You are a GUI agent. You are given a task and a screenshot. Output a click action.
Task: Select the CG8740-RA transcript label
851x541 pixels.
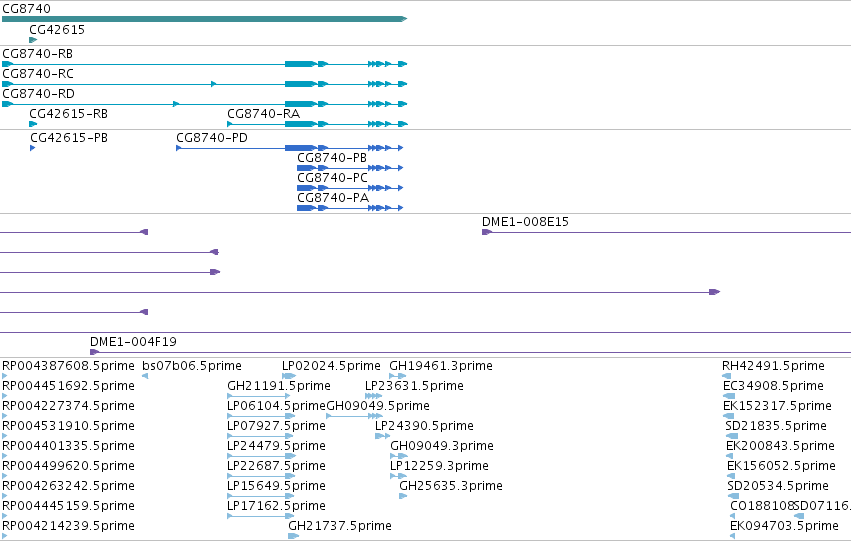coord(263,114)
